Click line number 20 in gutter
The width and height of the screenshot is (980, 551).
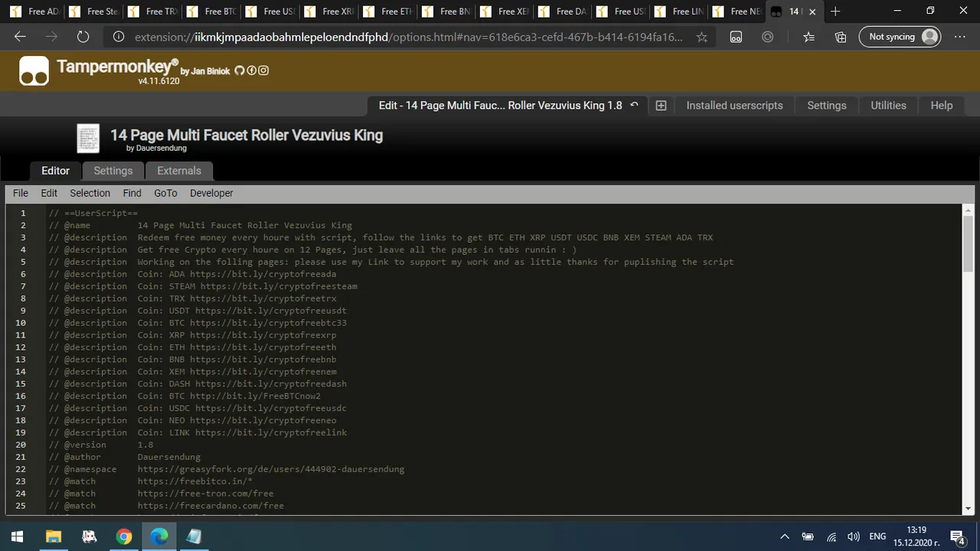point(21,445)
